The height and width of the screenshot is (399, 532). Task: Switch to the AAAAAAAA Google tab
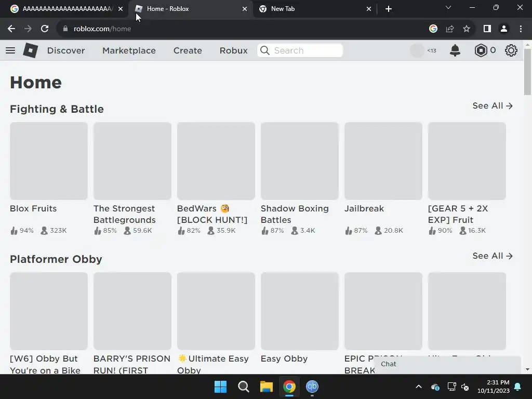pyautogui.click(x=64, y=9)
